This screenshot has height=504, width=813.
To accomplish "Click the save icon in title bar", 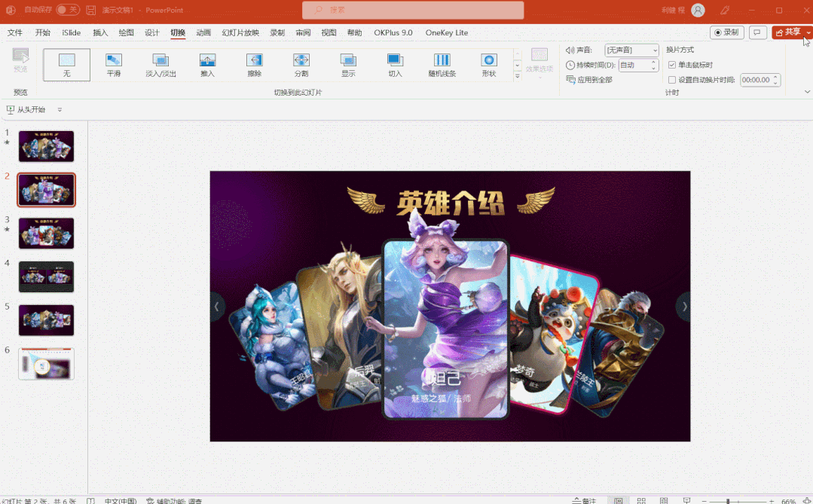I will (90, 10).
